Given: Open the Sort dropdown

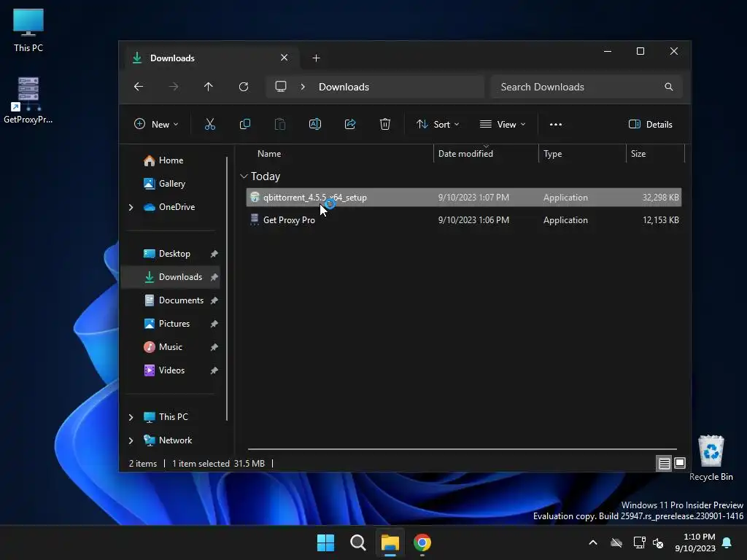Looking at the screenshot, I should point(438,124).
